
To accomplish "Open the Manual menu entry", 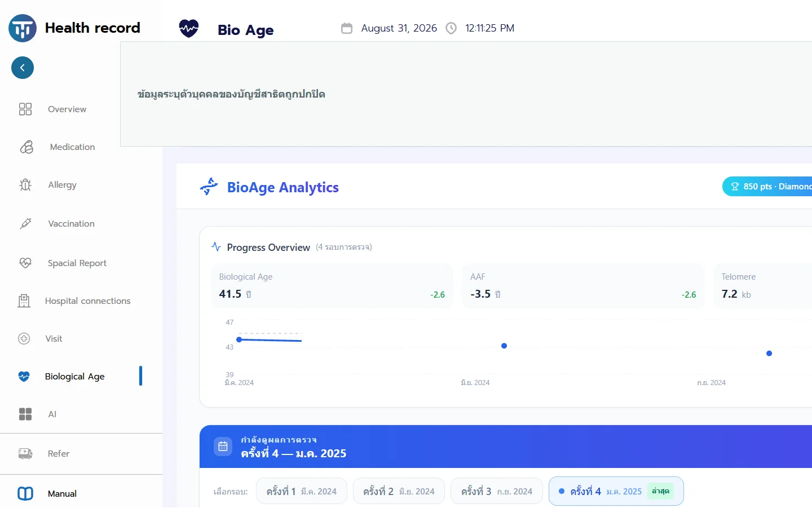I will [62, 494].
